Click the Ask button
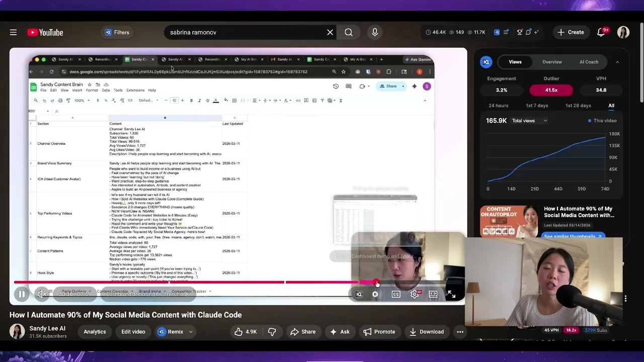This screenshot has height=362, width=644. pos(340,332)
